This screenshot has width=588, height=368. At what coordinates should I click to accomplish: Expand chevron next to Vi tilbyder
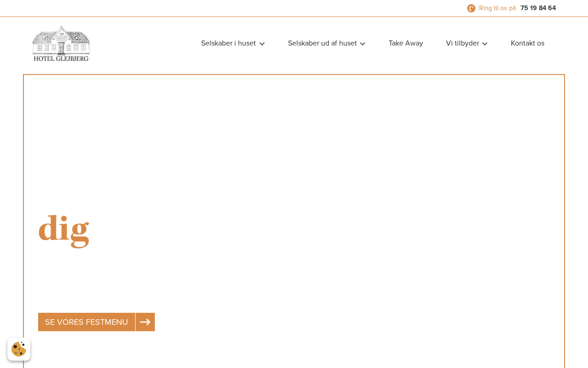(x=485, y=44)
